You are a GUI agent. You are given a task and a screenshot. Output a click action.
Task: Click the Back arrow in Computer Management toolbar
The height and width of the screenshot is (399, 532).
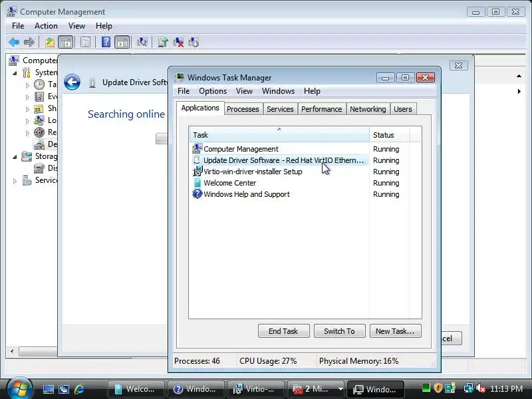14,43
